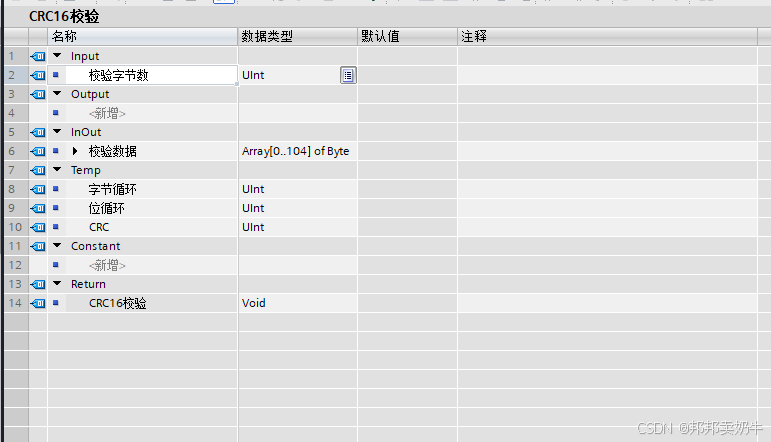Click the UInt type cell of 位循环

(297, 208)
